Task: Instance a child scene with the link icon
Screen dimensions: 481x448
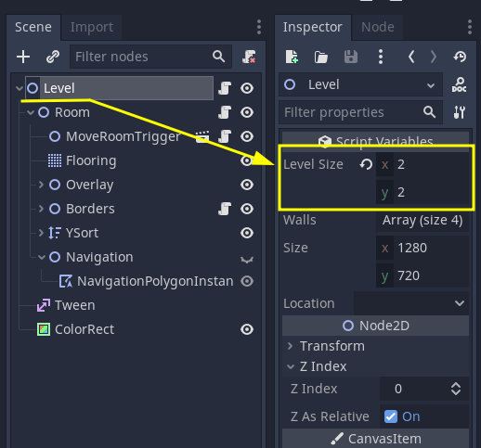Action: click(53, 57)
